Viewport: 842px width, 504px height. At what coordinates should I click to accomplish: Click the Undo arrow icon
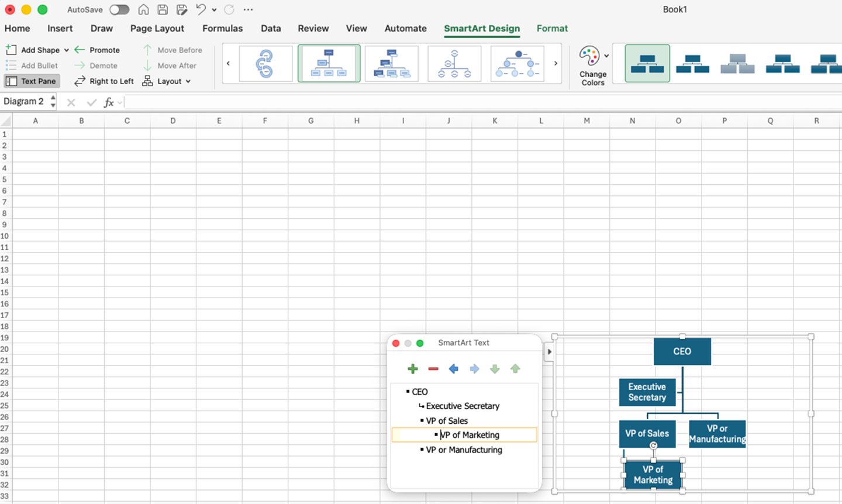click(201, 9)
